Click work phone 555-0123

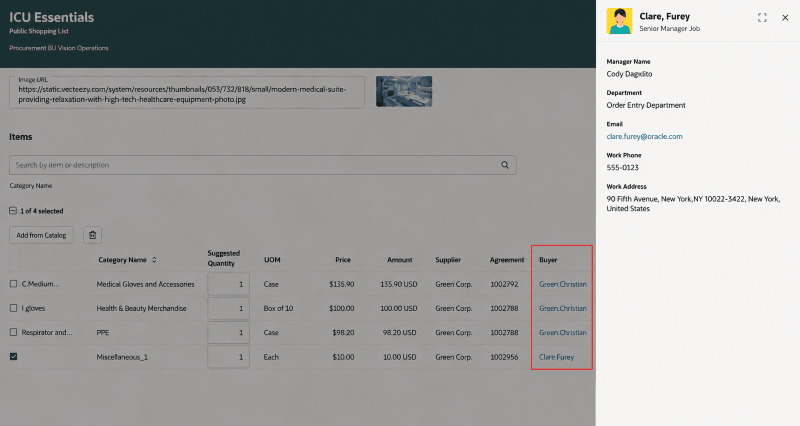pos(622,167)
